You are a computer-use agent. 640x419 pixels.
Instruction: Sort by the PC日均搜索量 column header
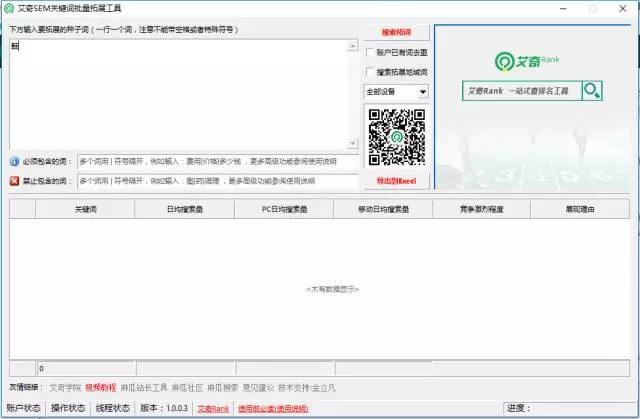coord(284,209)
